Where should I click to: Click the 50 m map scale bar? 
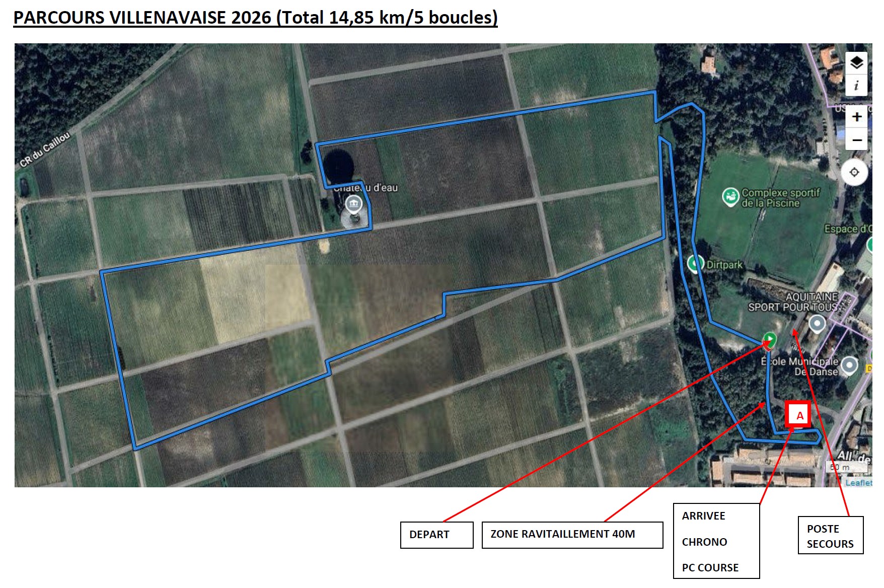coord(847,468)
